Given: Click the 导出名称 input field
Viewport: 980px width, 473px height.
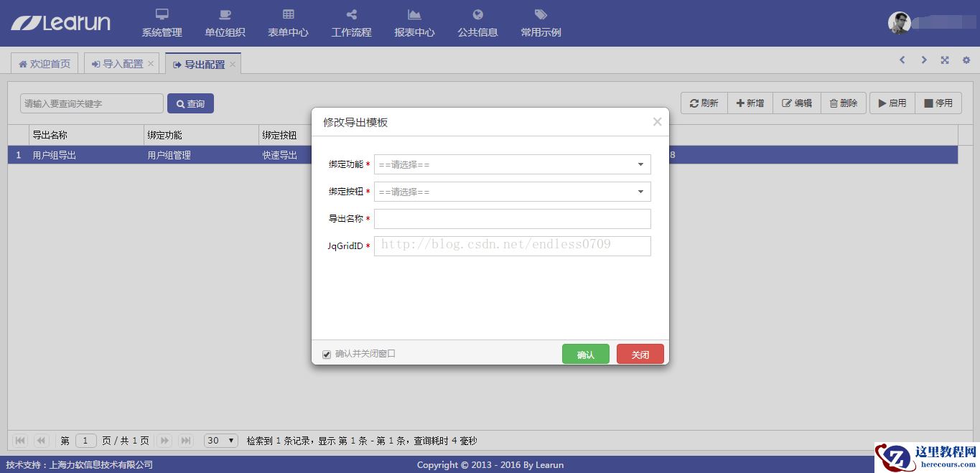Looking at the screenshot, I should click(513, 219).
